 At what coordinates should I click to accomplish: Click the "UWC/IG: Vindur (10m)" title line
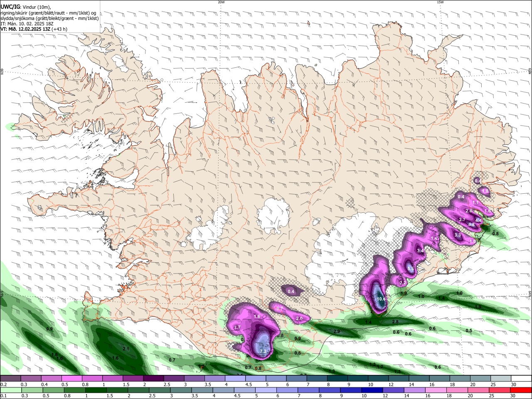click(x=26, y=7)
